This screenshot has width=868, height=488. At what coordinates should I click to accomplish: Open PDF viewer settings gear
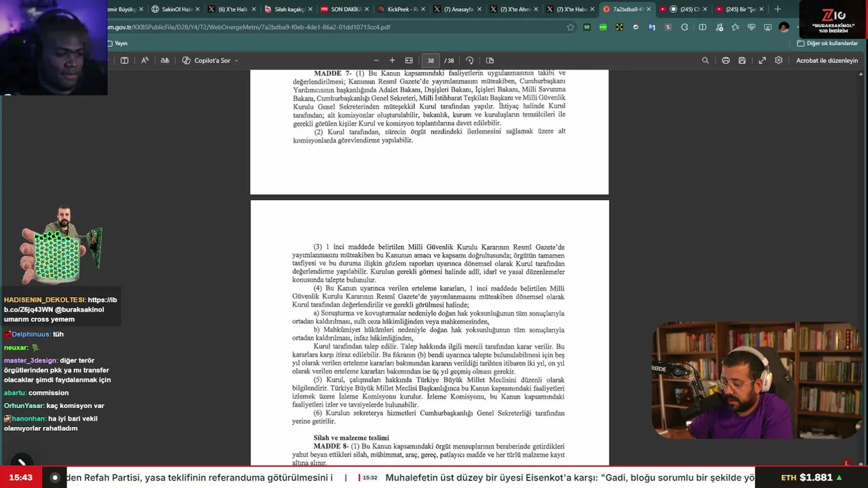pos(778,60)
